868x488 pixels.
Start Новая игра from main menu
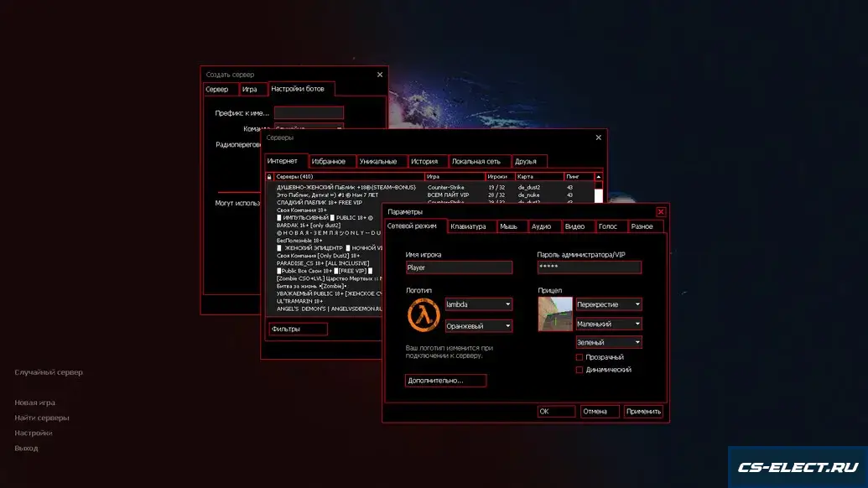pyautogui.click(x=35, y=402)
